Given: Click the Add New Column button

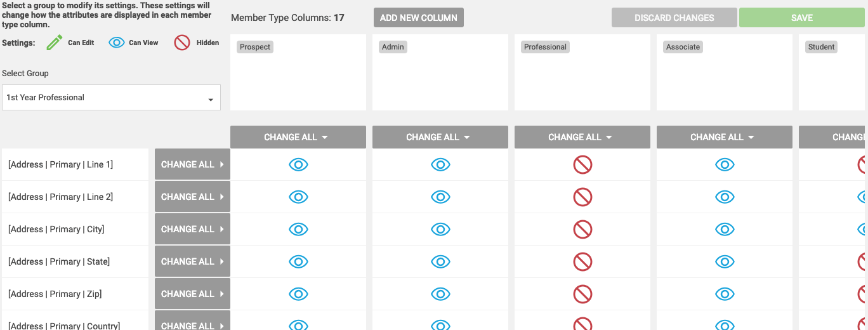Looking at the screenshot, I should point(419,18).
